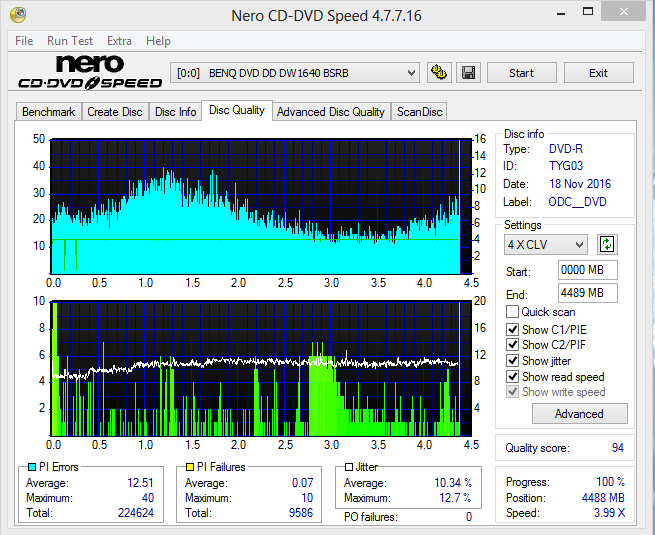Click the date 18 Nov 2016
This screenshot has width=655, height=535.
(x=580, y=184)
